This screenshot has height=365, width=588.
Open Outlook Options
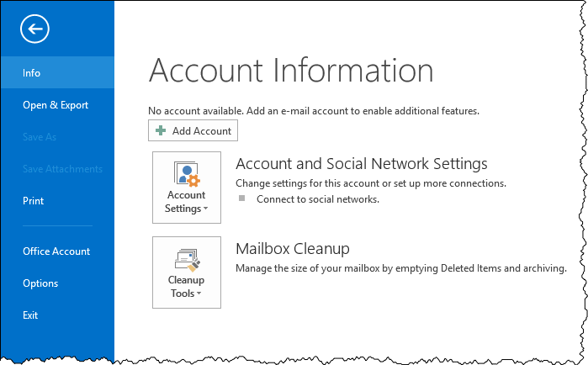point(57,283)
